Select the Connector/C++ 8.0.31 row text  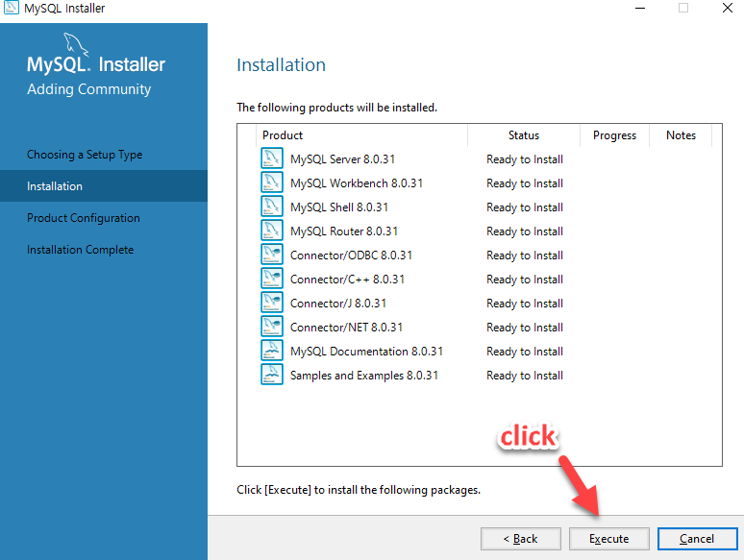(347, 280)
